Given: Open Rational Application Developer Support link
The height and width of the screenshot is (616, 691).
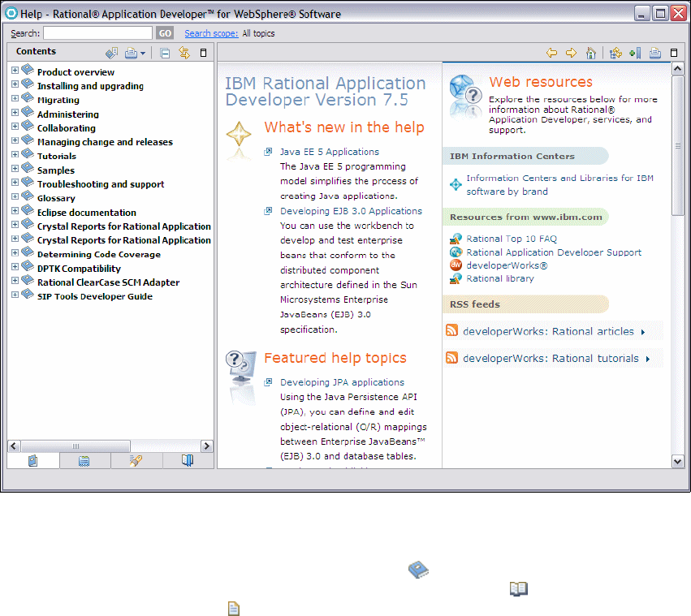Looking at the screenshot, I should tap(554, 252).
